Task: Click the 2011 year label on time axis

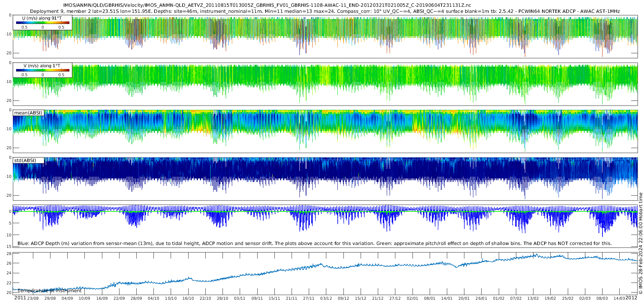Action: [20, 298]
